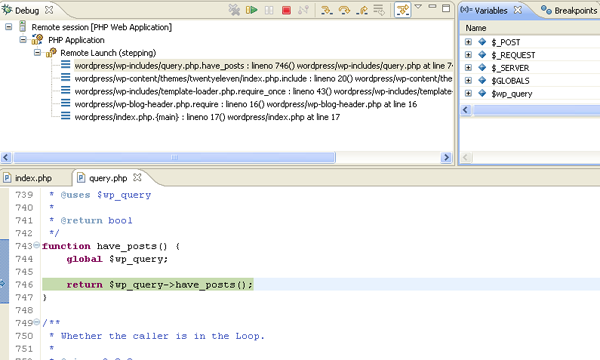The height and width of the screenshot is (360, 600).
Task: Click the Debug view horizontal scrollbar thumb
Action: point(174,157)
